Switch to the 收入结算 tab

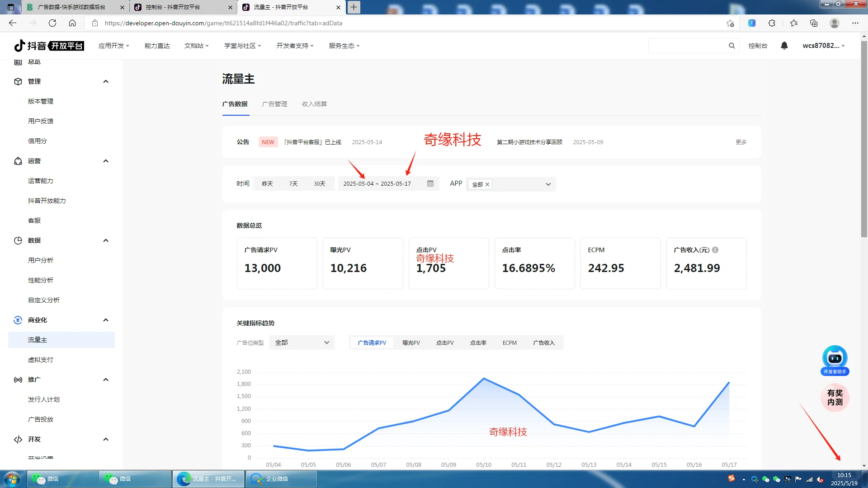click(314, 104)
